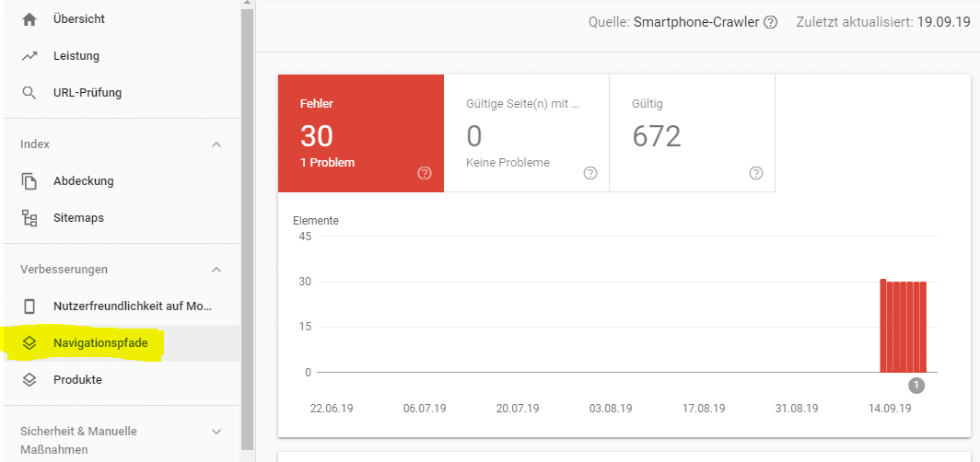Open help icon in Gültige Seite(n) card
980x462 pixels.
pyautogui.click(x=590, y=173)
